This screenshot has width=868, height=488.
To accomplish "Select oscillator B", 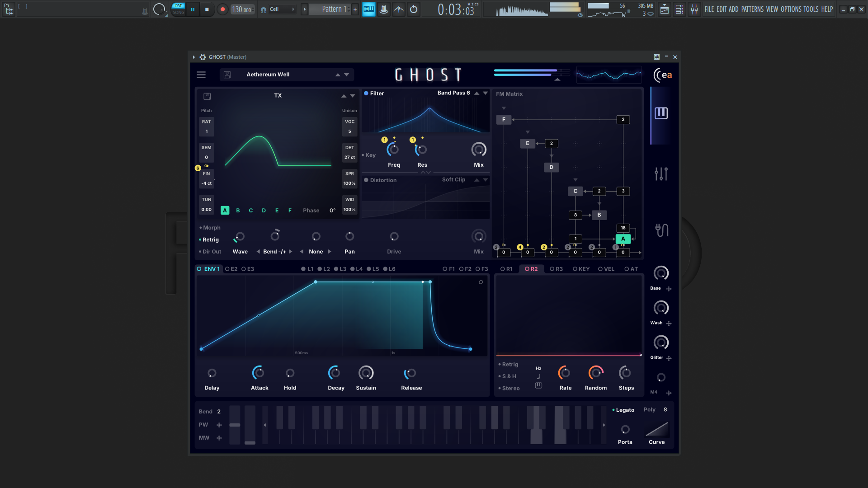I will point(238,211).
